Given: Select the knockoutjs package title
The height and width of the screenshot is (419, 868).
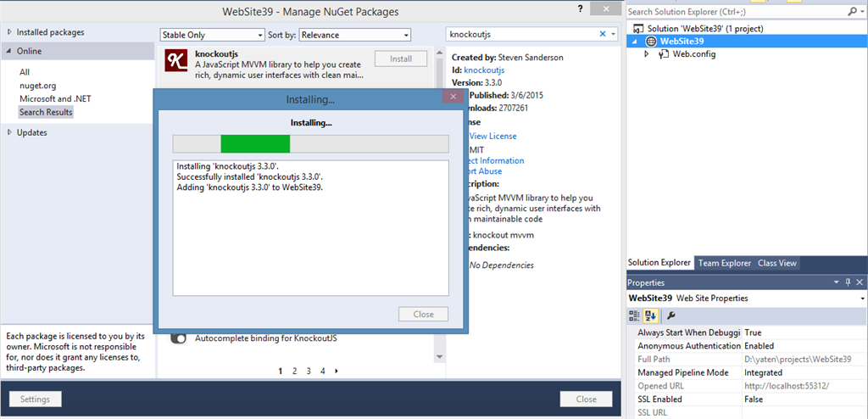Looking at the screenshot, I should click(216, 53).
